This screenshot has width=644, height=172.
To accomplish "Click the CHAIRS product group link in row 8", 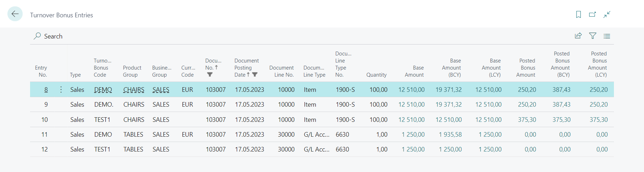I will pos(134,90).
